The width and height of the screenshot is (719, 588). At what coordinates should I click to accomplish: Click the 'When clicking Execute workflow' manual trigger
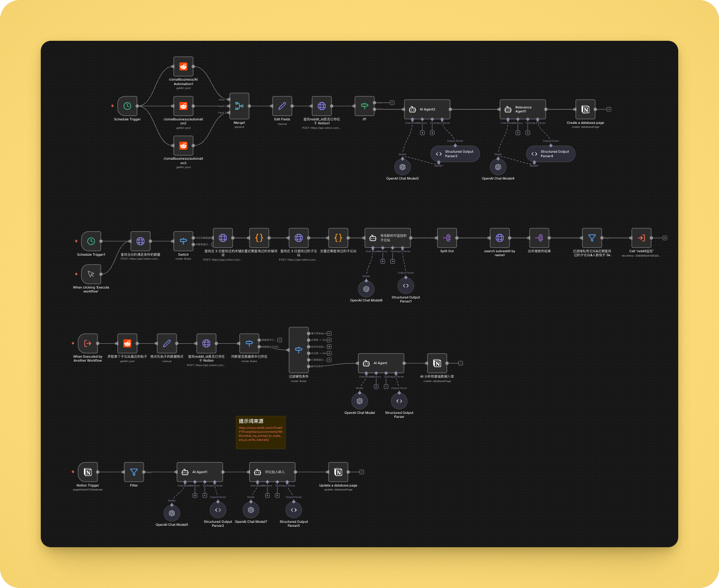click(x=91, y=274)
